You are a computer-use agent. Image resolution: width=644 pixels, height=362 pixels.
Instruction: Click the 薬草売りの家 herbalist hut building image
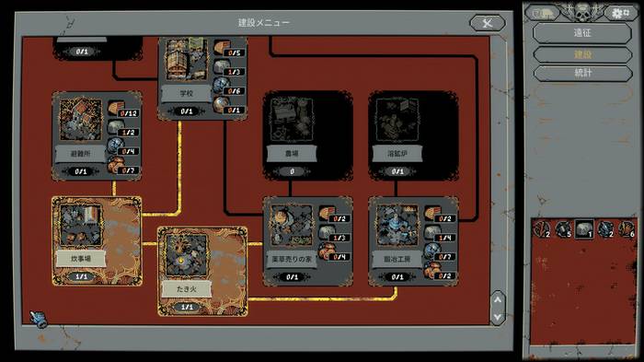pos(292,226)
